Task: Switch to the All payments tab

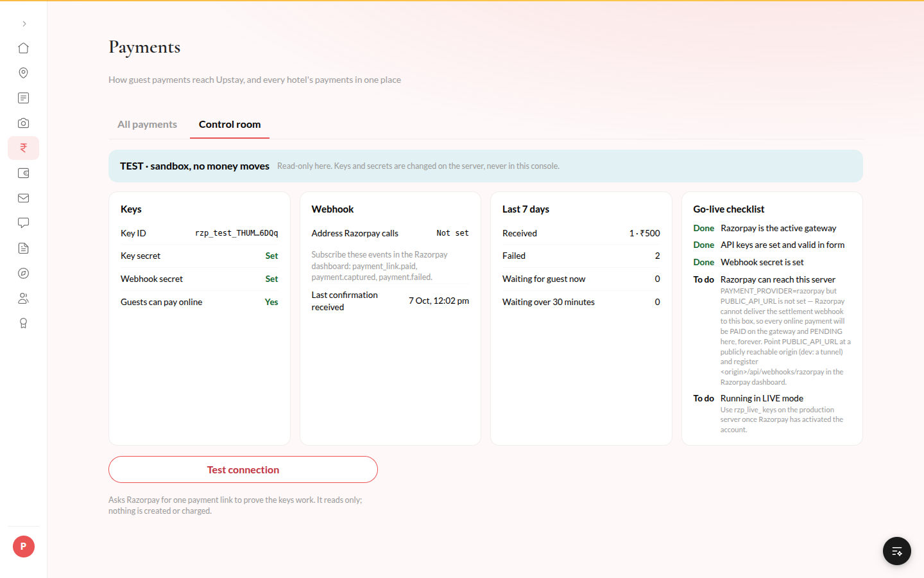Action: tap(147, 125)
